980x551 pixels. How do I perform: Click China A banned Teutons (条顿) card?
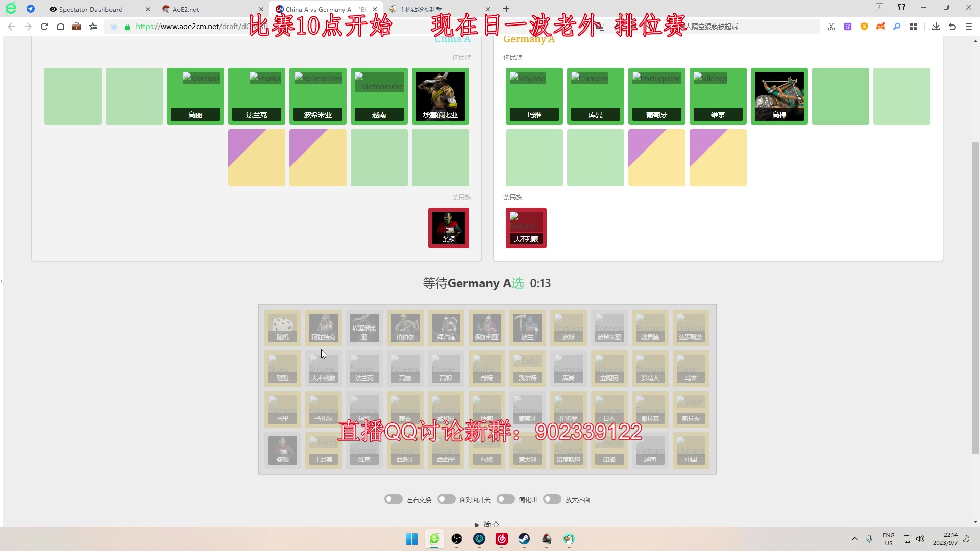(x=448, y=228)
